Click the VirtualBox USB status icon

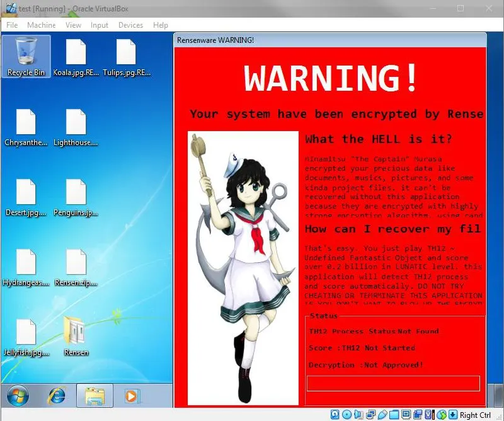tap(382, 414)
